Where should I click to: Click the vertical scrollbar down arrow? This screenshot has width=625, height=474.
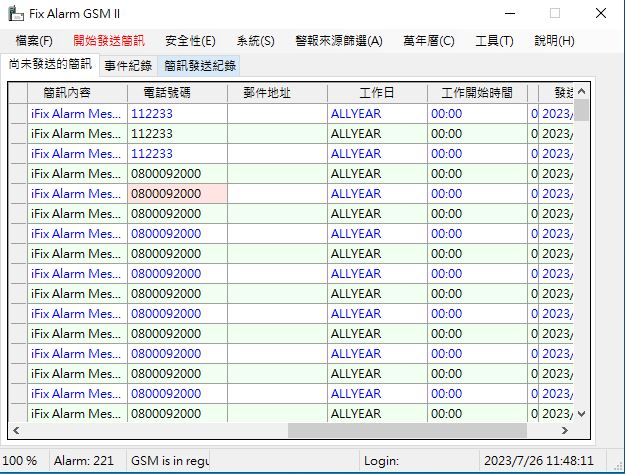tap(581, 413)
